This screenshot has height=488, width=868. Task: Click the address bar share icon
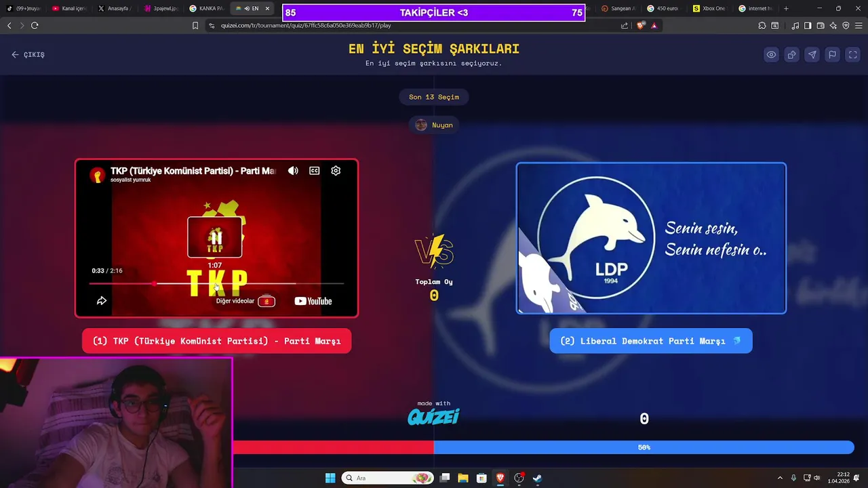click(625, 25)
